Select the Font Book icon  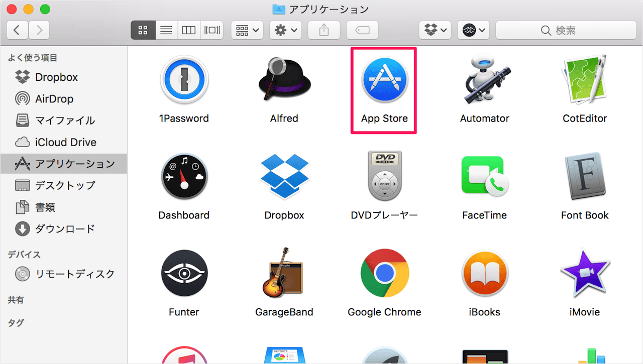point(585,177)
